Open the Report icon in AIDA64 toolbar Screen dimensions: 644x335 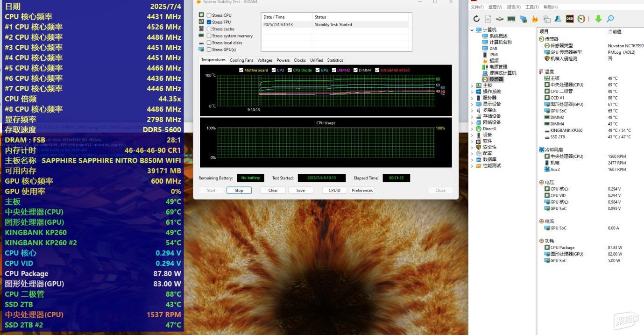[488, 19]
